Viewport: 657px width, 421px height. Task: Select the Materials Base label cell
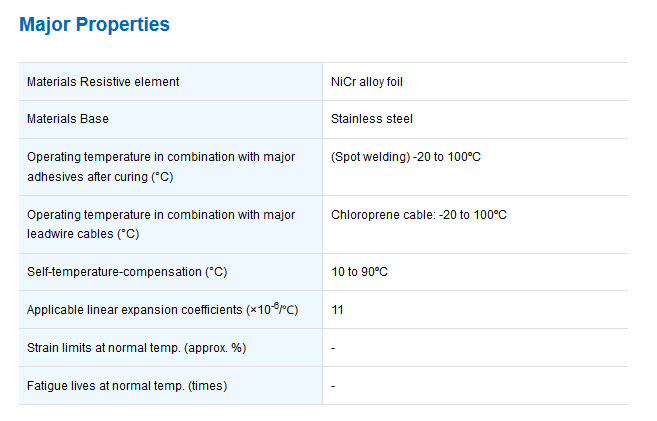(x=171, y=119)
